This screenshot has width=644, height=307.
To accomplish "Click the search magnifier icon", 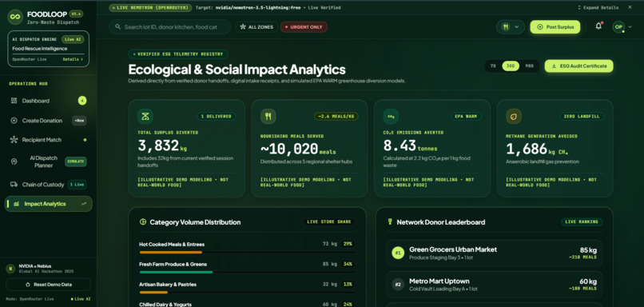I will 118,26.
